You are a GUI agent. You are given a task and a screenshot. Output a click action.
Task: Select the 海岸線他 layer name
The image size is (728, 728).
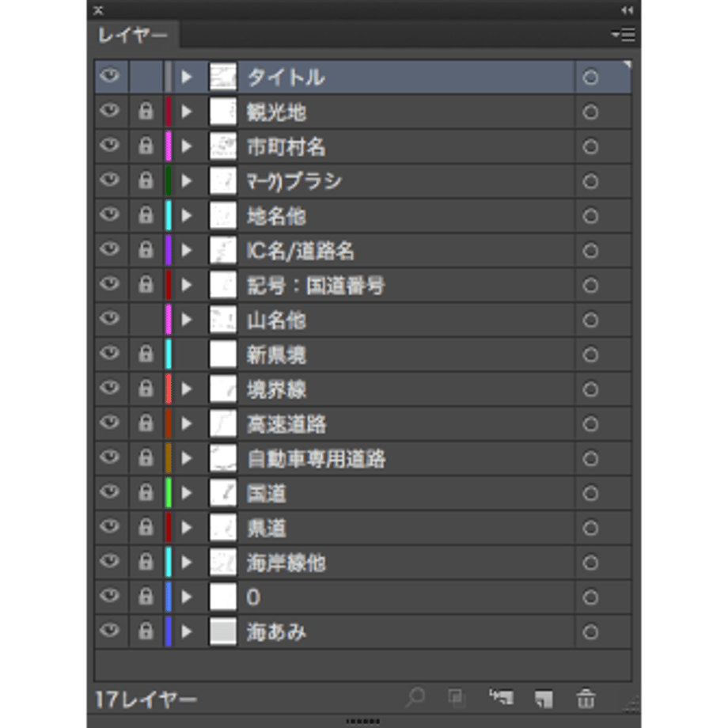pyautogui.click(x=286, y=563)
